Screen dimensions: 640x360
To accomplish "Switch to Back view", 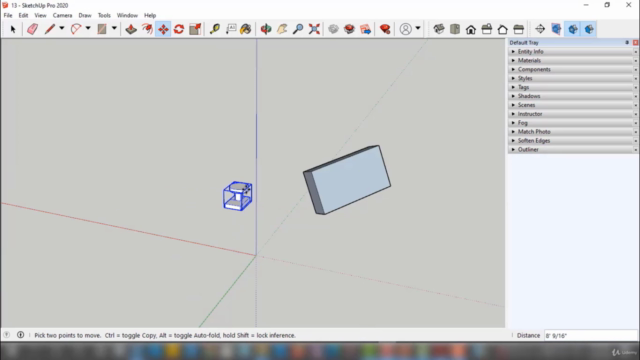I will [502, 29].
